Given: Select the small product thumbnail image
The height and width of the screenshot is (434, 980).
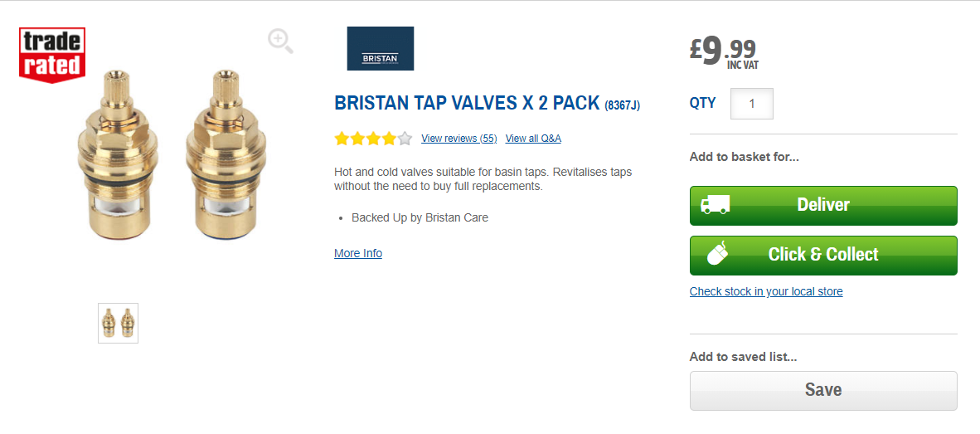Looking at the screenshot, I should tap(118, 323).
